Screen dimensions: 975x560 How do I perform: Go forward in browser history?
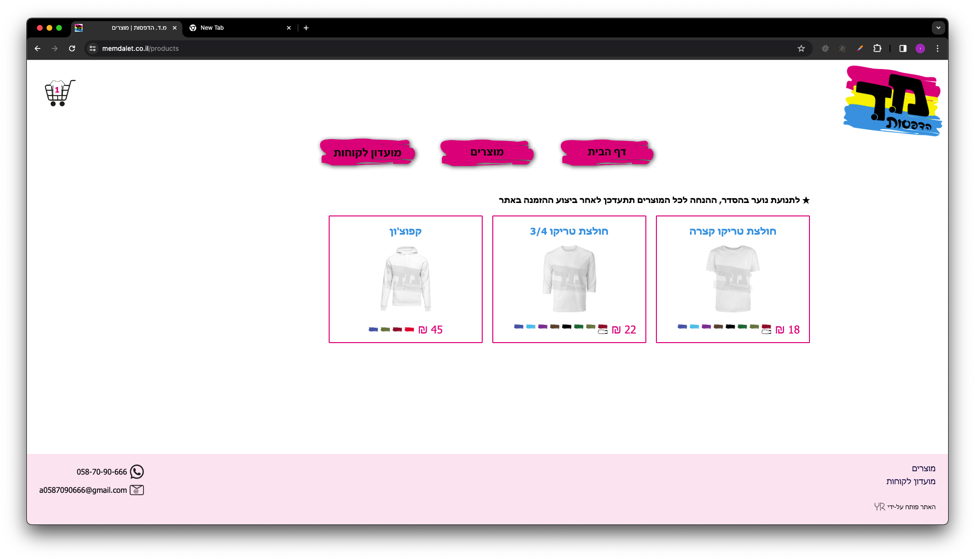[x=55, y=48]
